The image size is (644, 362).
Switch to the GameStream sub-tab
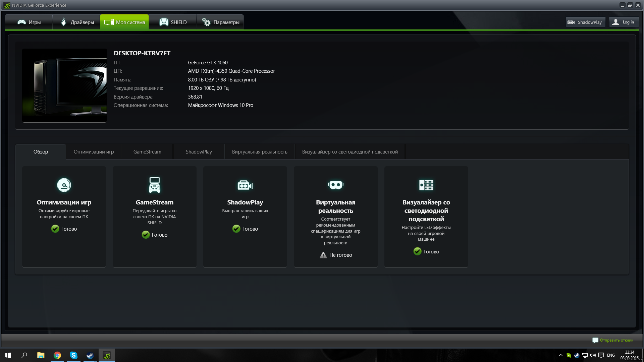tap(147, 152)
